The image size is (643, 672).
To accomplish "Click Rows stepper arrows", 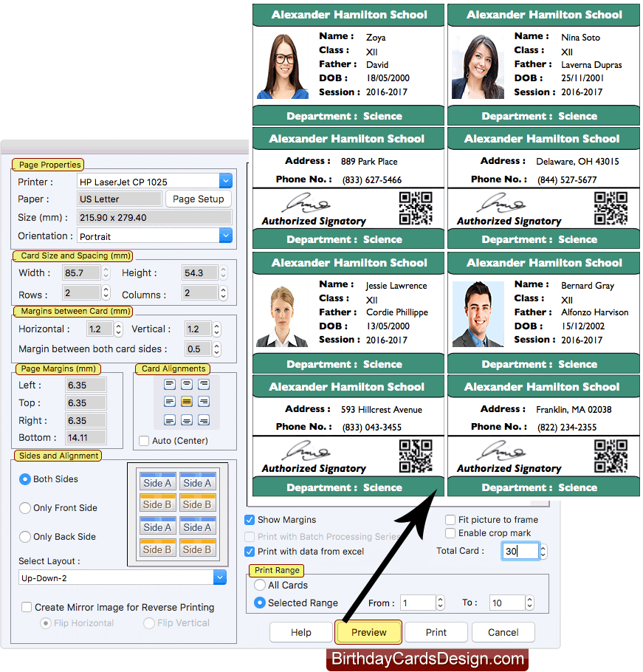I will (106, 292).
